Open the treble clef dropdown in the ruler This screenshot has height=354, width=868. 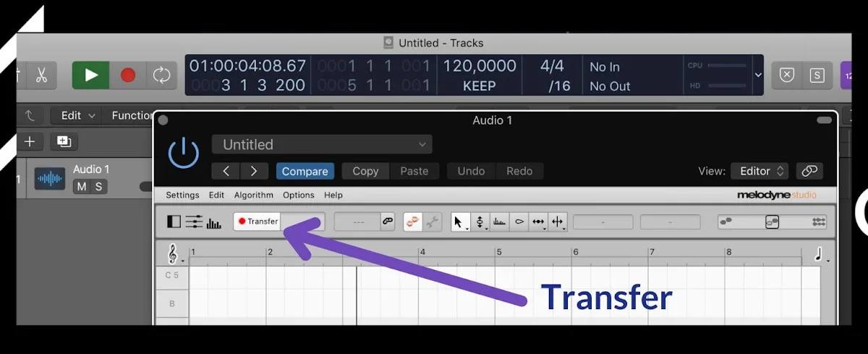pyautogui.click(x=176, y=253)
